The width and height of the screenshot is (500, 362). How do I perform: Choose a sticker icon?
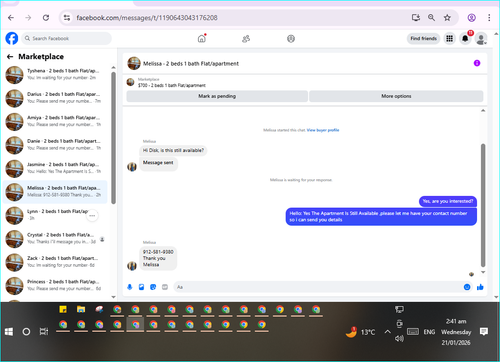(x=153, y=287)
